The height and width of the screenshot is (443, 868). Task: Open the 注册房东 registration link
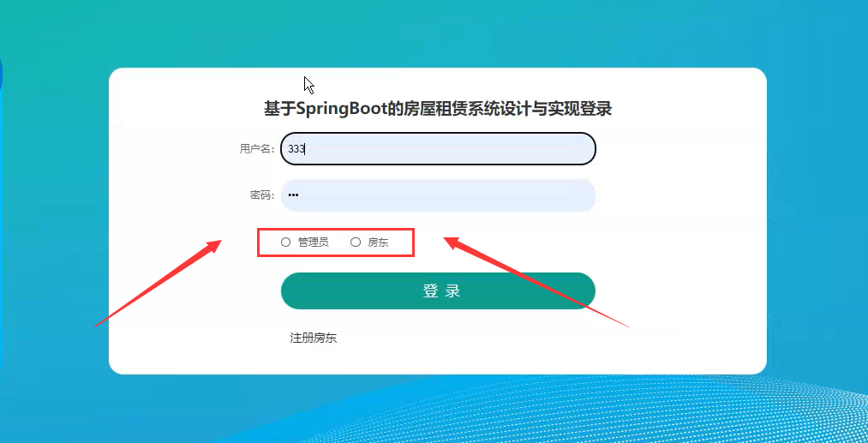(x=314, y=338)
